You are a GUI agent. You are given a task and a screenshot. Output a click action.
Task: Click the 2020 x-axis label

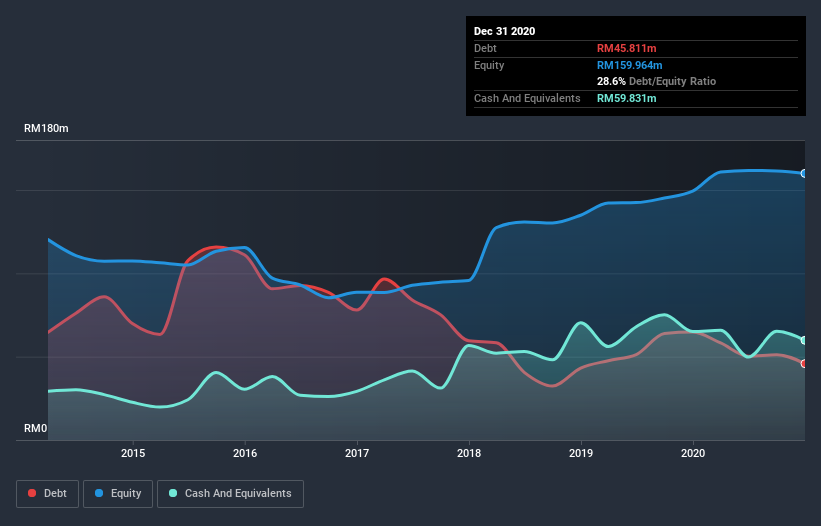[x=693, y=453]
